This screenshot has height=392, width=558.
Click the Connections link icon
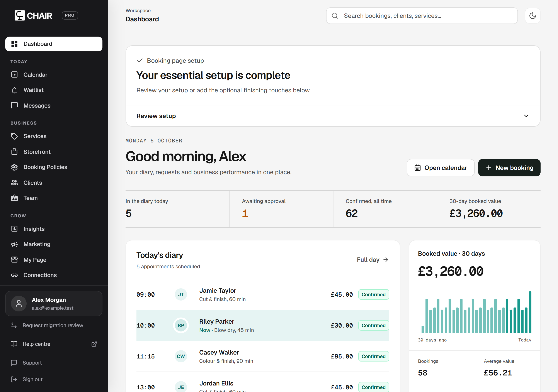[x=14, y=275]
